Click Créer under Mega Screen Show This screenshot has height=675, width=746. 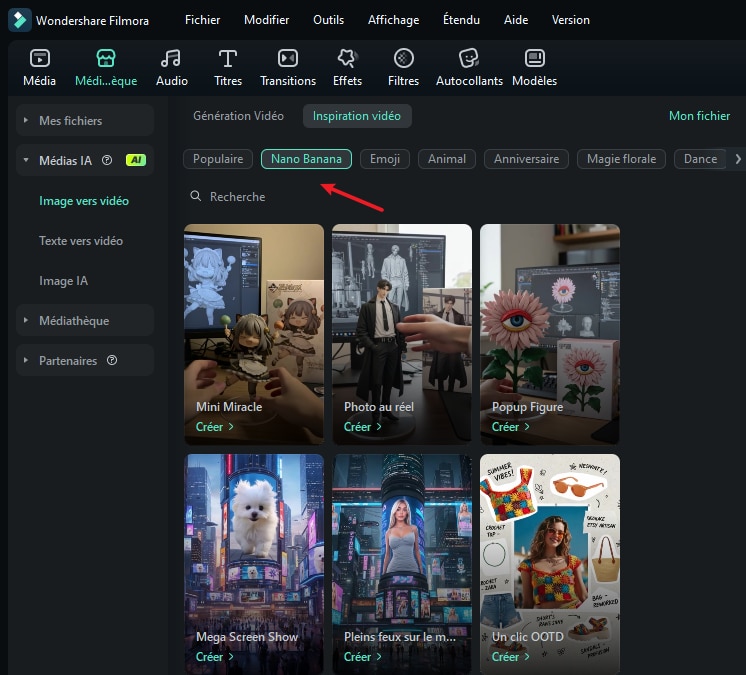[215, 656]
